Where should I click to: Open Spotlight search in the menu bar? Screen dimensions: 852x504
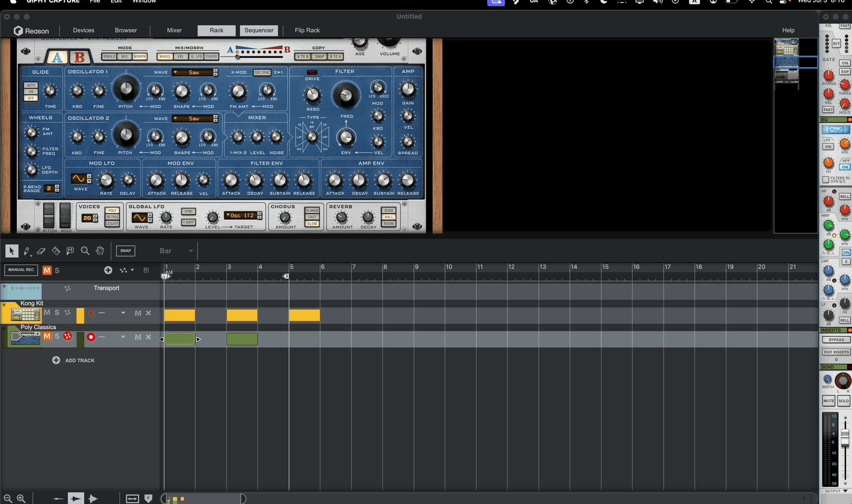pyautogui.click(x=769, y=2)
